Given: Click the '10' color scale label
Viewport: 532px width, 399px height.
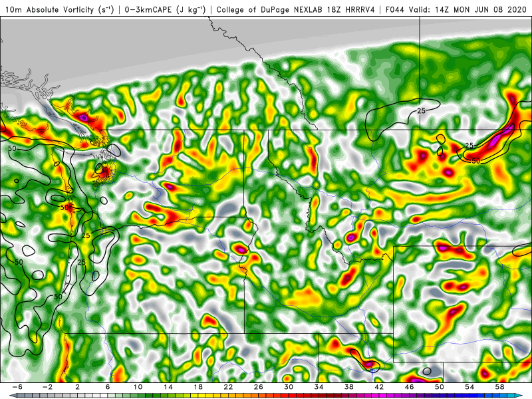Looking at the screenshot, I should (x=138, y=387).
